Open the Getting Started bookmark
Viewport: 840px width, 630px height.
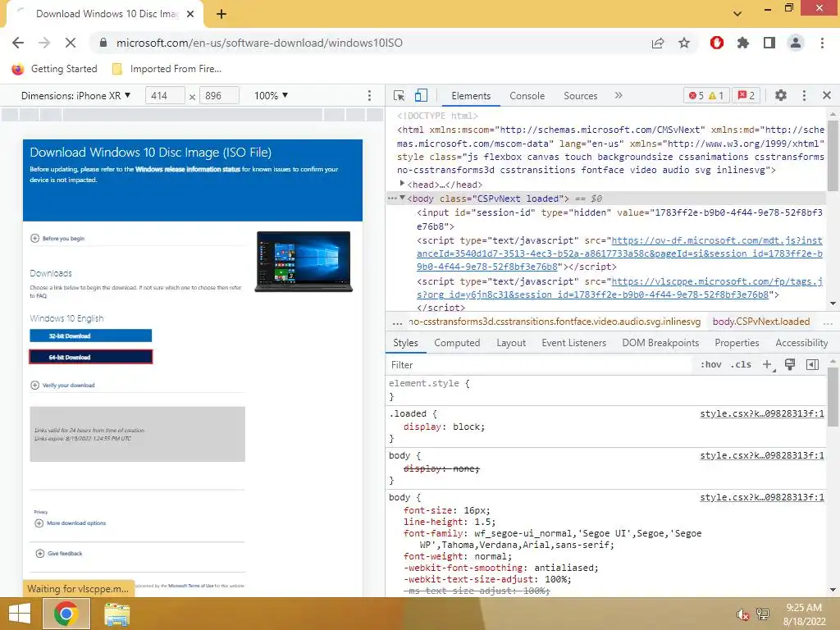click(54, 69)
